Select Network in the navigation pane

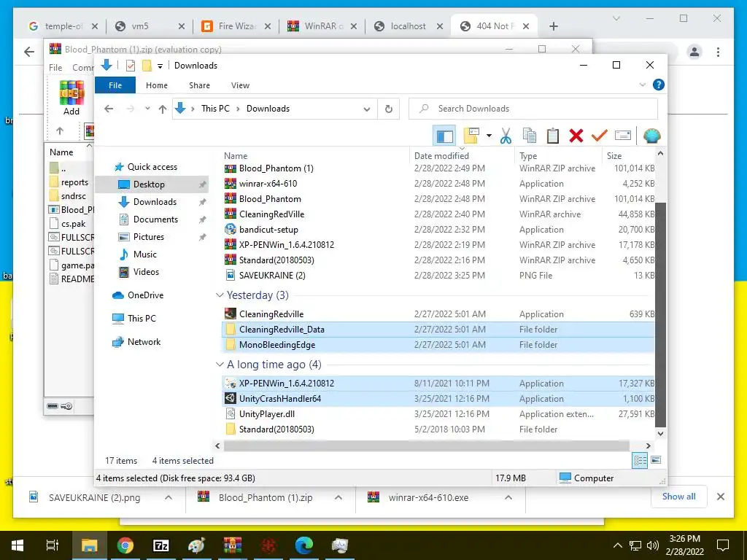pos(144,342)
